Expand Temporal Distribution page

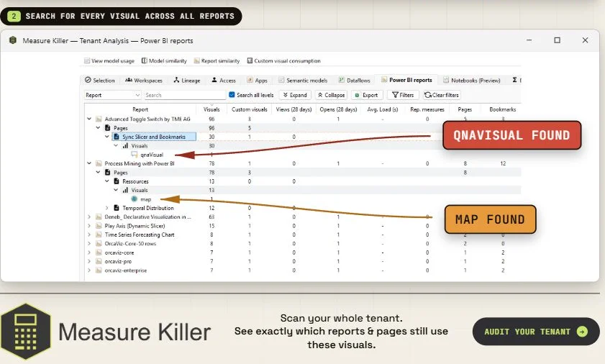(x=107, y=208)
